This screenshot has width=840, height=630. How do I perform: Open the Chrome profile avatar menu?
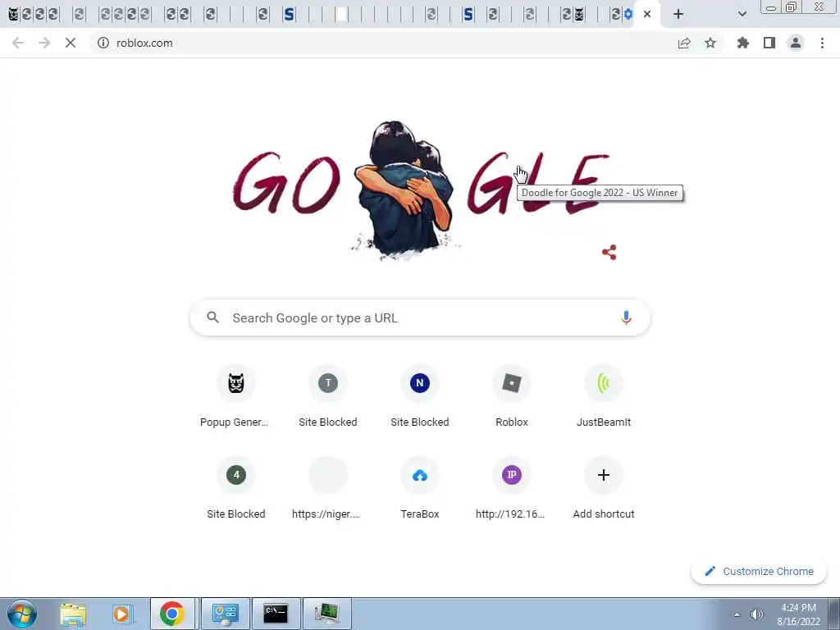click(x=796, y=43)
